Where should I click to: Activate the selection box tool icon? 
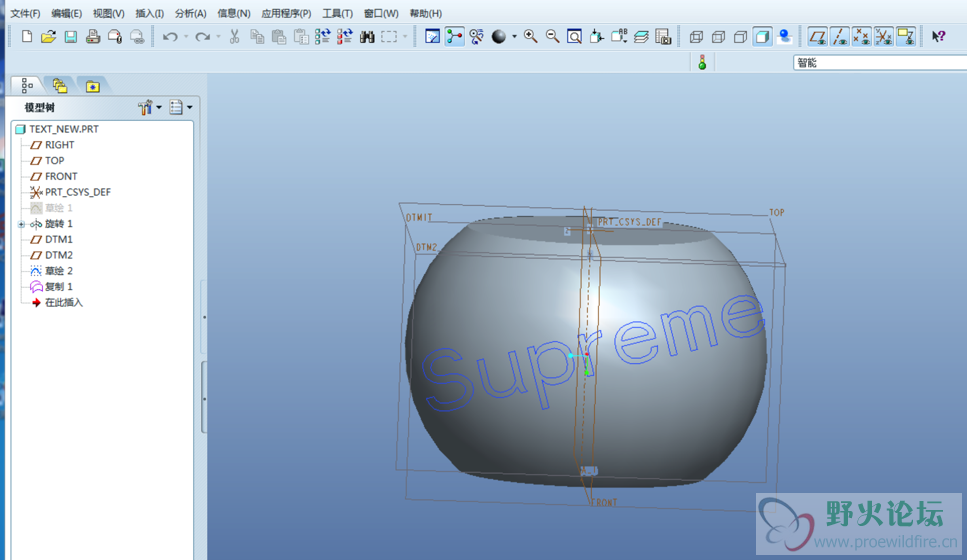(x=389, y=37)
